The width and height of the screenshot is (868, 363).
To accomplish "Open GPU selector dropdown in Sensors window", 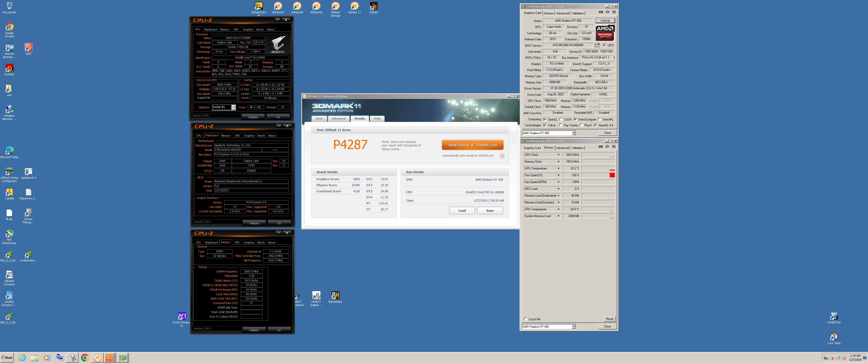I will point(574,327).
